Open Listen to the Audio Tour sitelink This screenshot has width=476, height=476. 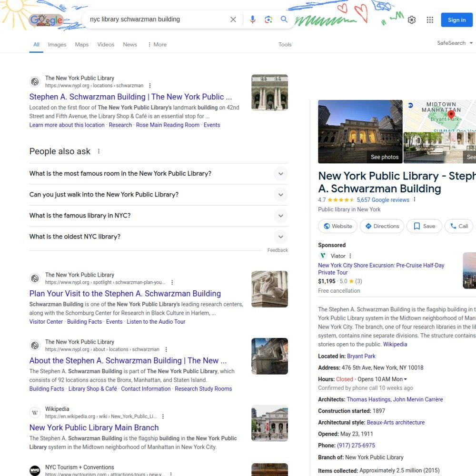[x=156, y=322]
